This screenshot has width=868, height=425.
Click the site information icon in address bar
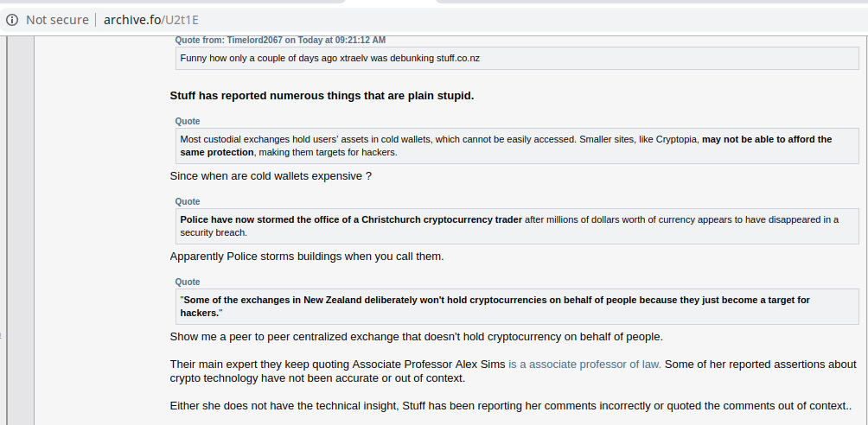click(11, 20)
